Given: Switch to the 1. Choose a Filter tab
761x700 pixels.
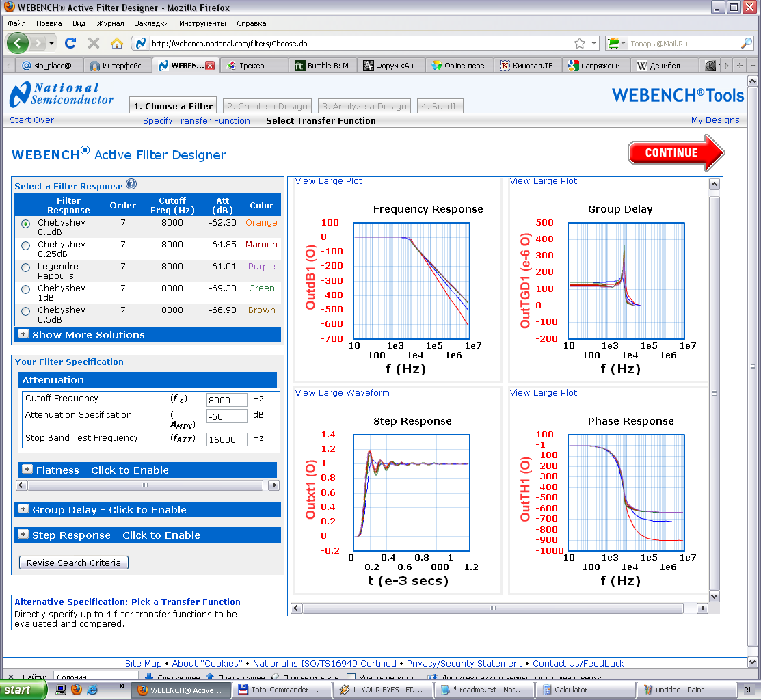Looking at the screenshot, I should pos(173,106).
